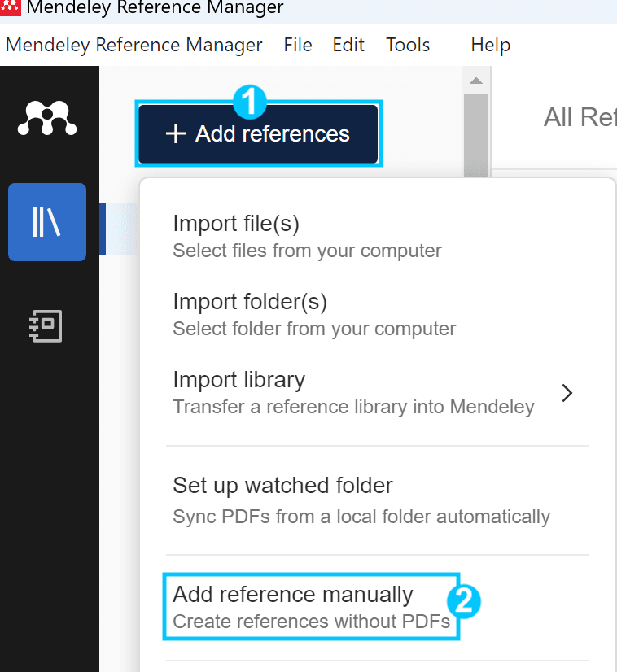Click the plus icon on Add references

(176, 133)
